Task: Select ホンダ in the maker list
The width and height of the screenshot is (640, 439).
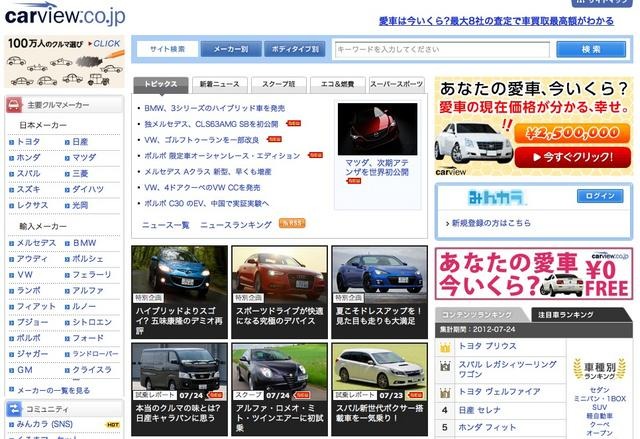Action: coord(28,157)
